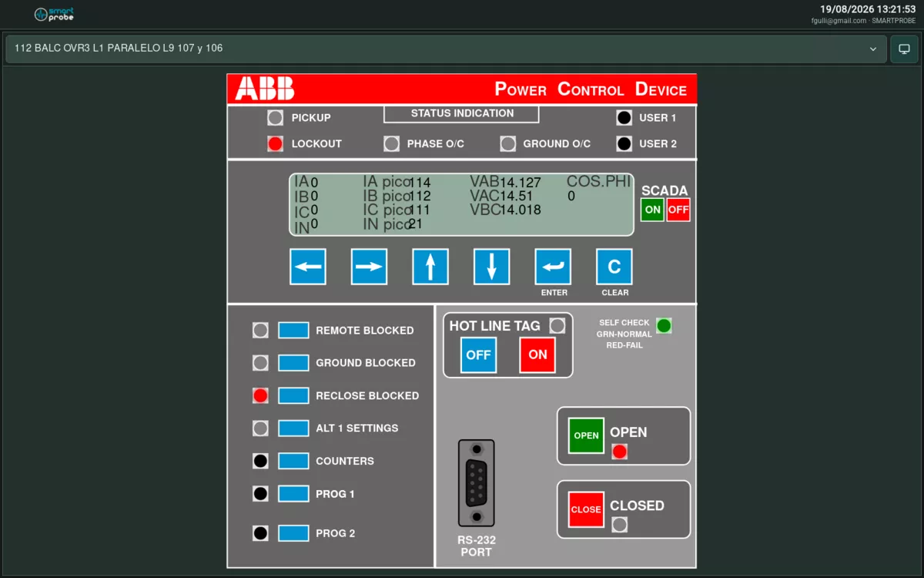
Task: Click the down arrow navigation key
Action: pos(491,267)
